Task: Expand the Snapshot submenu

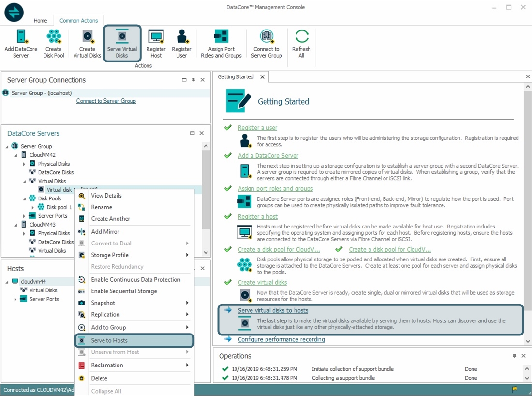Action: [x=187, y=303]
